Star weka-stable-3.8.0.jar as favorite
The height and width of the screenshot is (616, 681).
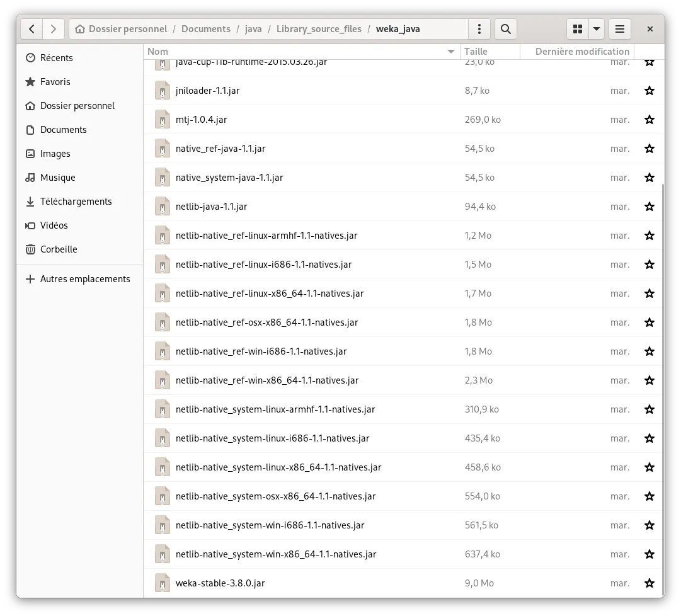pos(649,583)
